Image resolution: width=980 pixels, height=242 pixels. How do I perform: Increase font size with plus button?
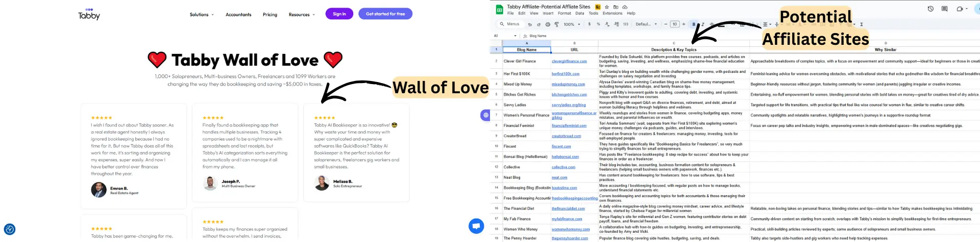[x=684, y=24]
